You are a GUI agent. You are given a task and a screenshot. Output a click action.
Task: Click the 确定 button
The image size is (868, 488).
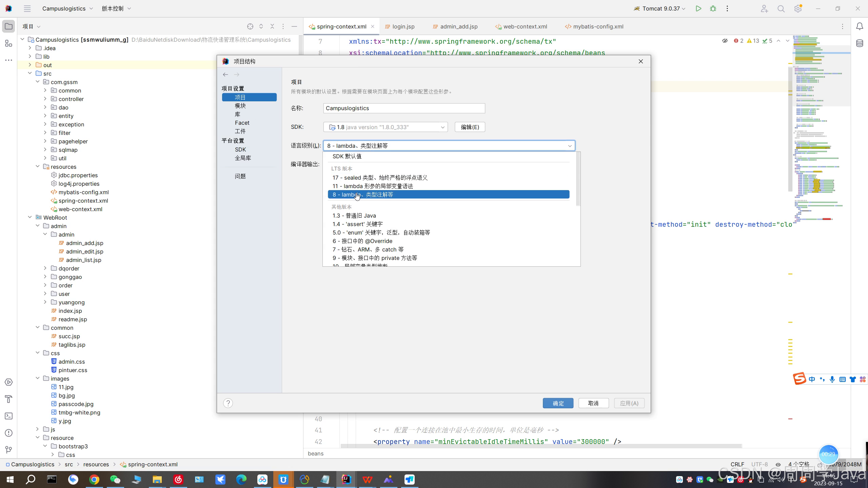coord(558,403)
